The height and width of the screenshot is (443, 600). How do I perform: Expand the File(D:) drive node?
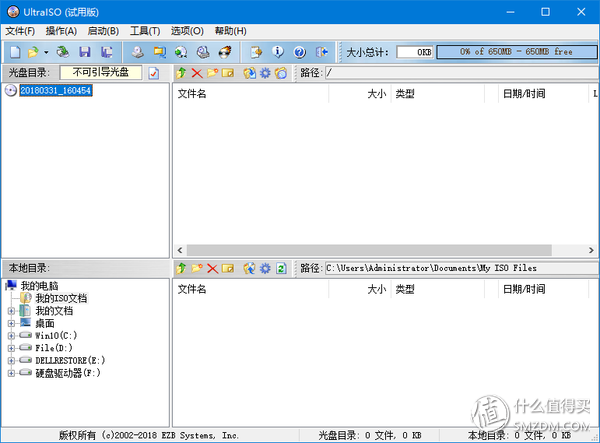pyautogui.click(x=11, y=348)
